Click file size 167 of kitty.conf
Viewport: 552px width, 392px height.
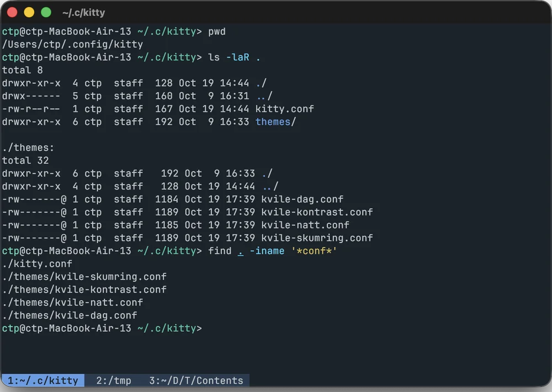164,109
